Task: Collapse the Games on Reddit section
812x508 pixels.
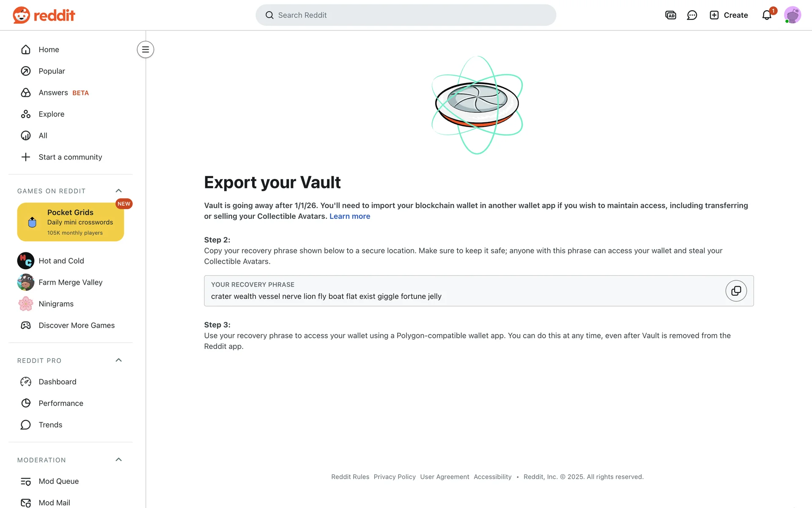Action: [119, 191]
